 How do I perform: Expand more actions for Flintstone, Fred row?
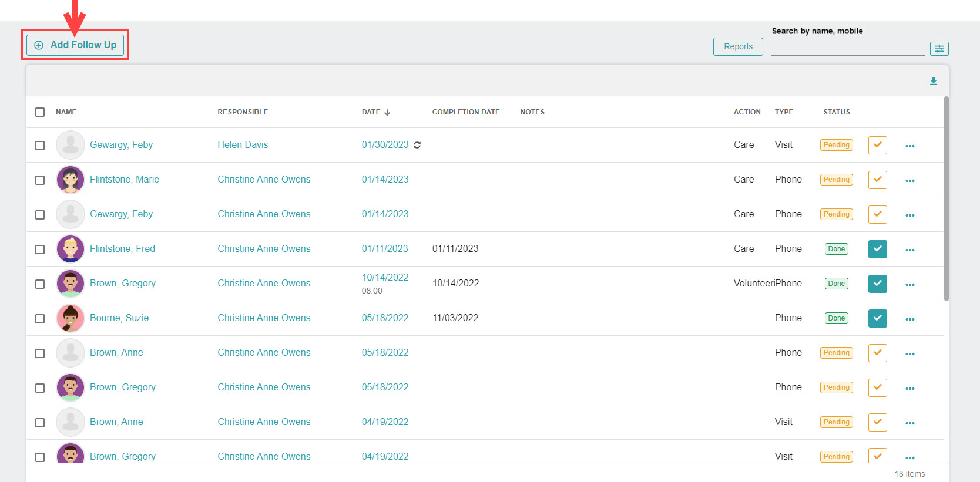909,250
